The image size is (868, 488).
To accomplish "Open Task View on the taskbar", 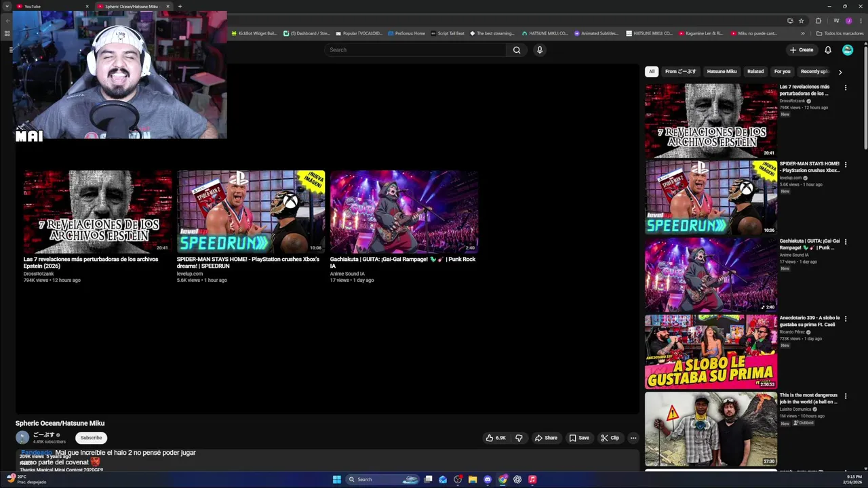I will pyautogui.click(x=428, y=479).
